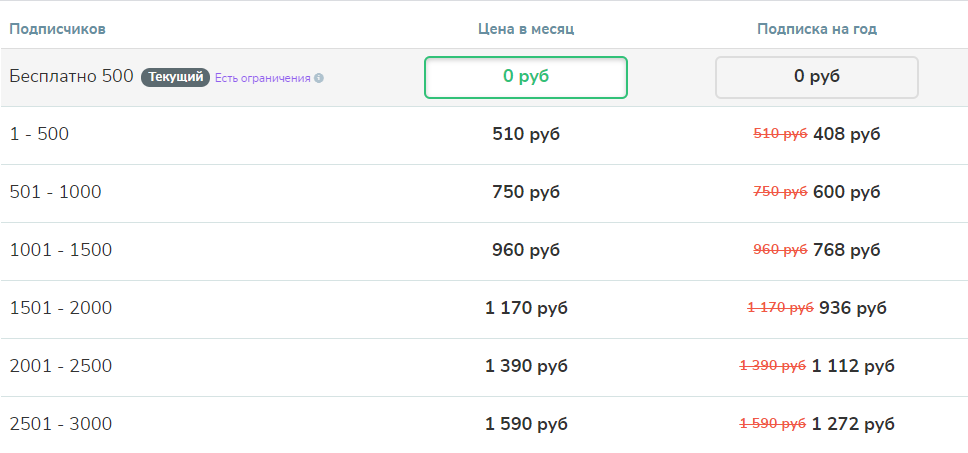Click the info icon beside Есть ограничения
Screen dimensions: 968x453
(319, 78)
